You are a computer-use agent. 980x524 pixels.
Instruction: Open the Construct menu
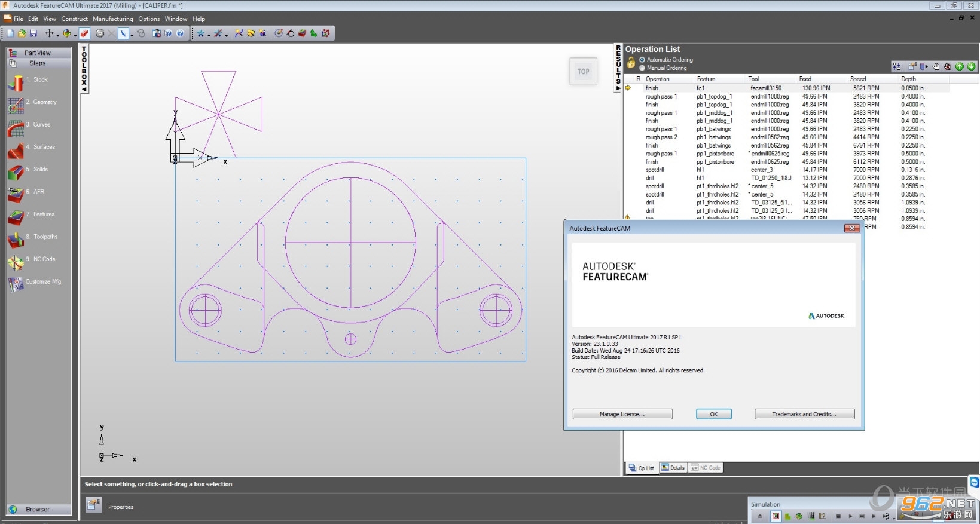point(74,19)
